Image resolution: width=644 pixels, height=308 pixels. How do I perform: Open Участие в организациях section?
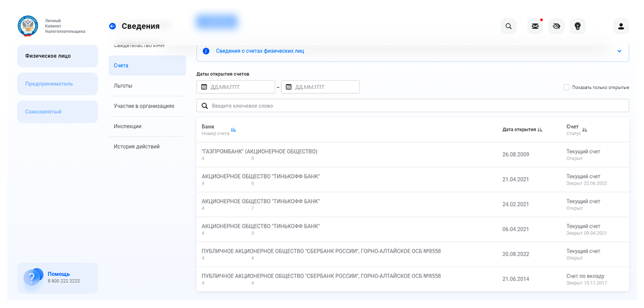tap(147, 106)
